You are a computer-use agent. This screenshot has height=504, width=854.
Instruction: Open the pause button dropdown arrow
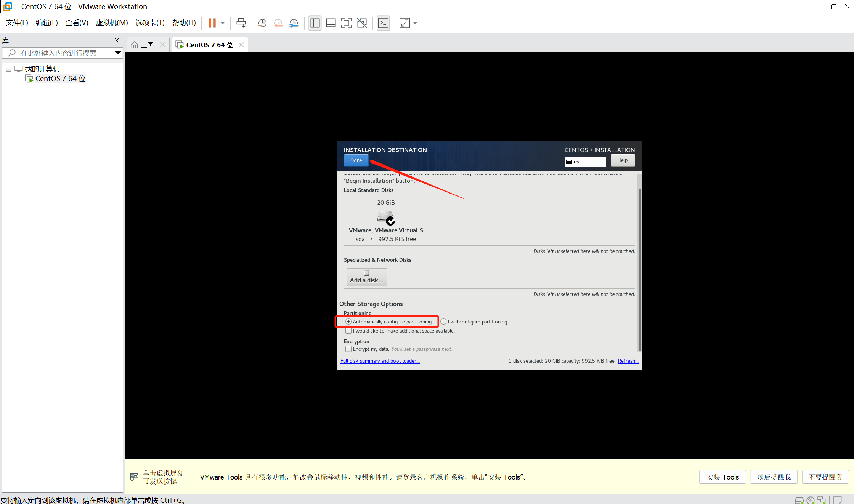pos(222,23)
